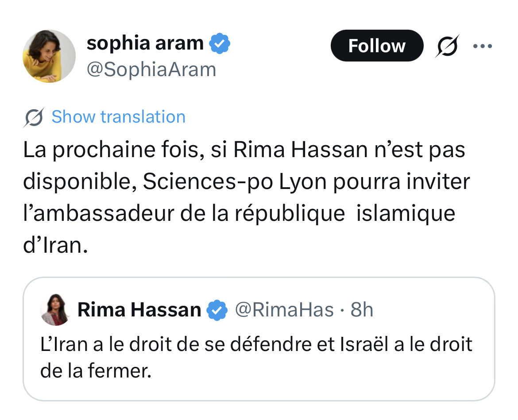The width and height of the screenshot is (518, 420).
Task: Click Rima Hassan's verified badge in quote
Action: [x=217, y=310]
